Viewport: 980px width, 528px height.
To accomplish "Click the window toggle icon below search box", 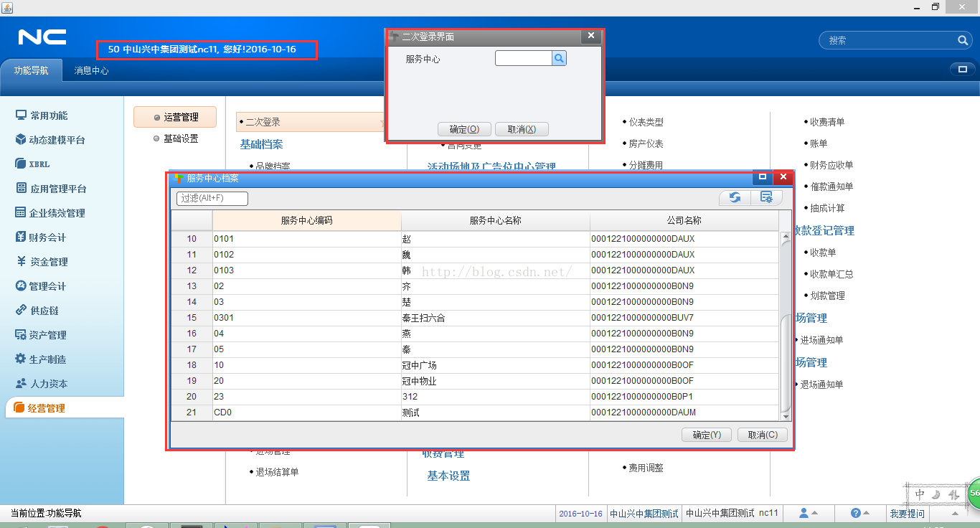I will 961,70.
